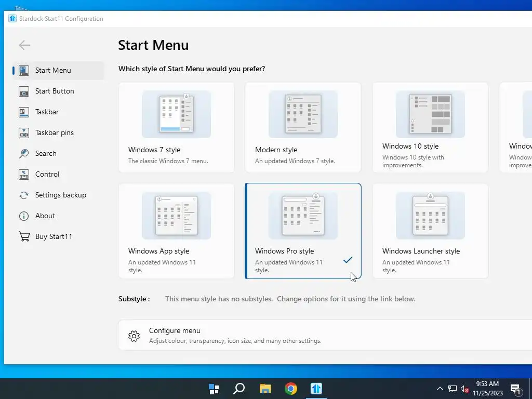Open the Settings backup page
This screenshot has height=399, width=532.
click(61, 195)
